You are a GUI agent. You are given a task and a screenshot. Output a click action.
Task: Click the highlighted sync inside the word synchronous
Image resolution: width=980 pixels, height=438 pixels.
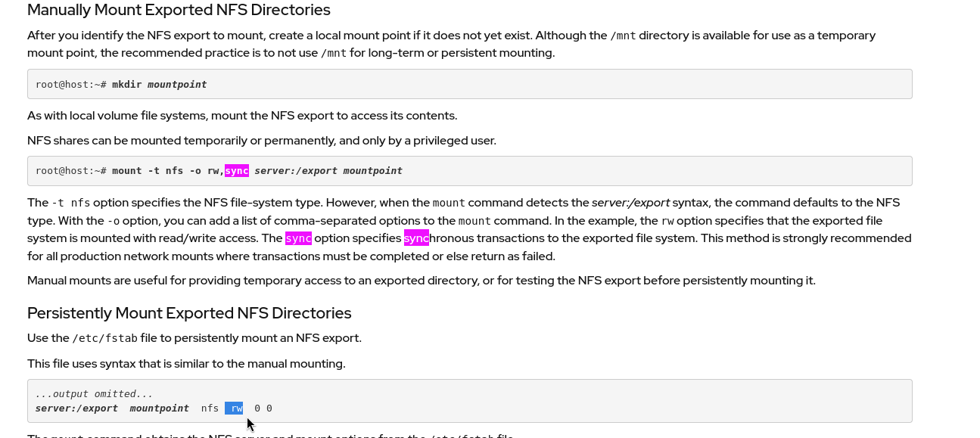coord(416,238)
